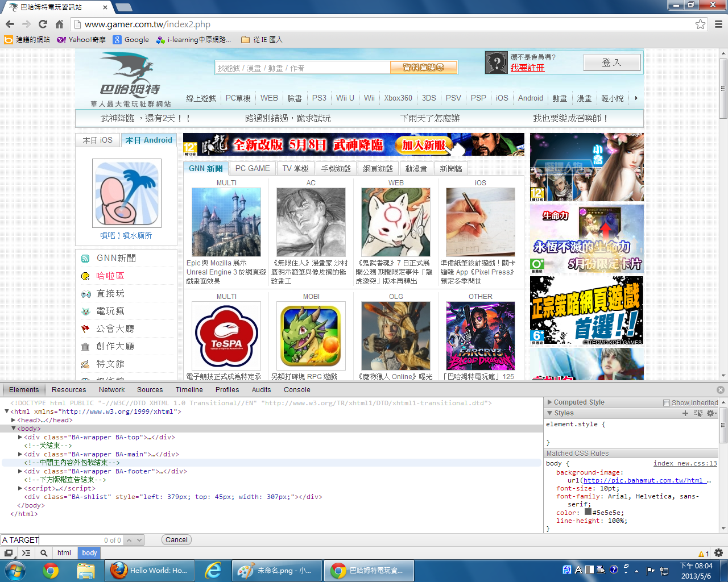Reload the page with the refresh icon

(43, 24)
